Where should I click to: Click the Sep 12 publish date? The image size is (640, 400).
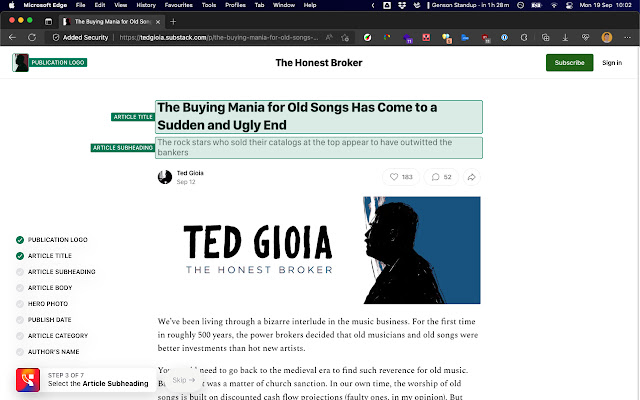[x=186, y=182]
